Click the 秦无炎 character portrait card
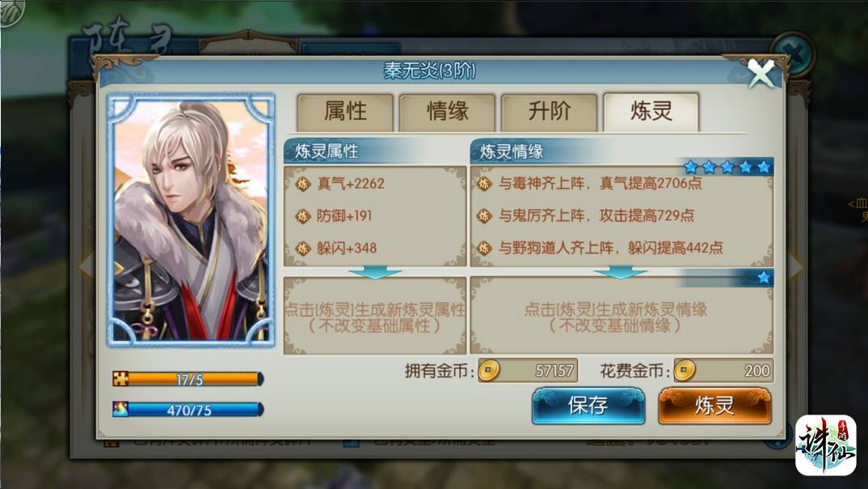The height and width of the screenshot is (489, 868). tap(191, 220)
